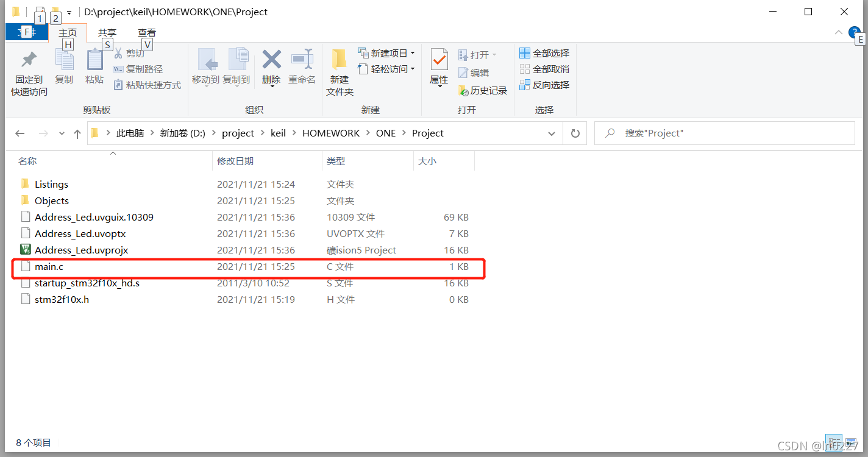Click 历史记录 (History)

pos(483,90)
